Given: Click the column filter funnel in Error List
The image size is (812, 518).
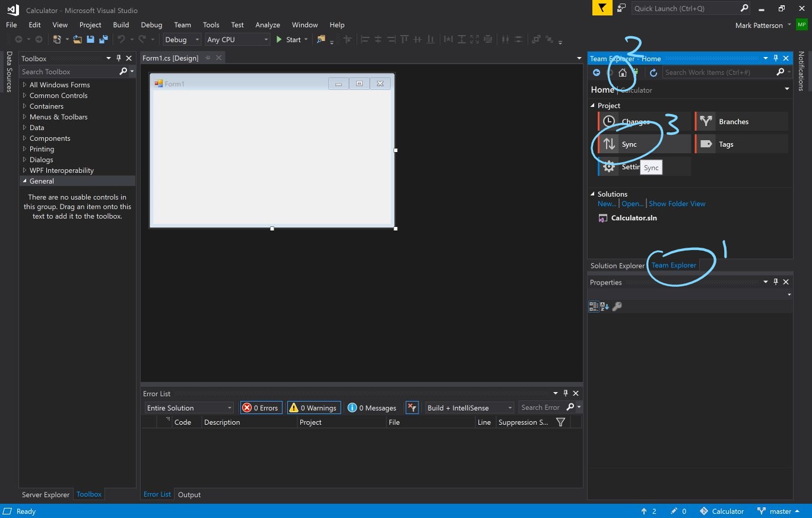Looking at the screenshot, I should (x=560, y=422).
